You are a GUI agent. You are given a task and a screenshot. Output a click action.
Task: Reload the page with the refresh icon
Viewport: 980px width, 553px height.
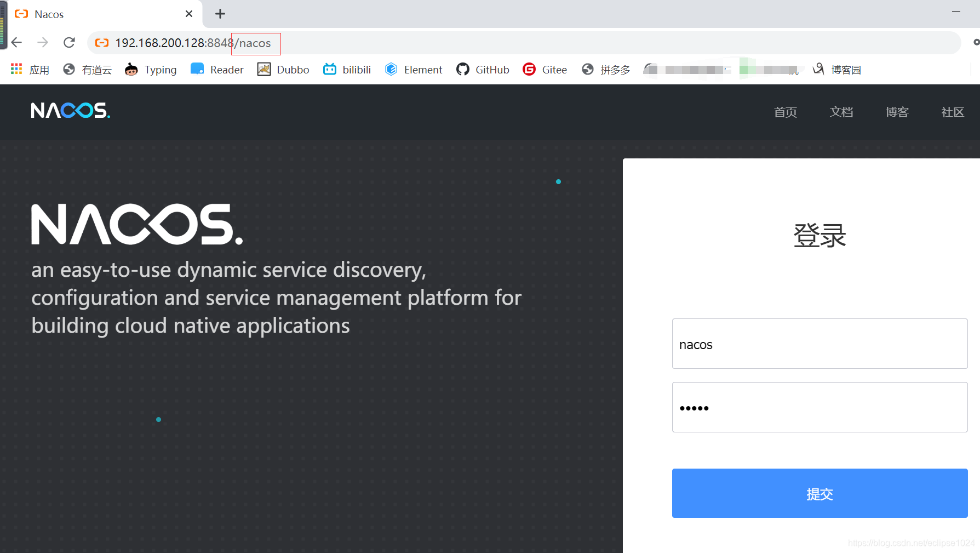pyautogui.click(x=69, y=42)
